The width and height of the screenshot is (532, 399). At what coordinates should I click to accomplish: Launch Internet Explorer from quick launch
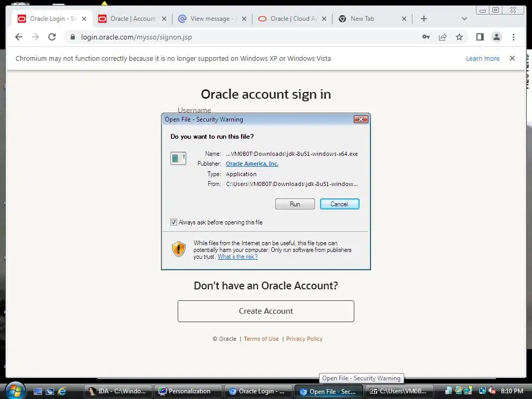tap(62, 391)
